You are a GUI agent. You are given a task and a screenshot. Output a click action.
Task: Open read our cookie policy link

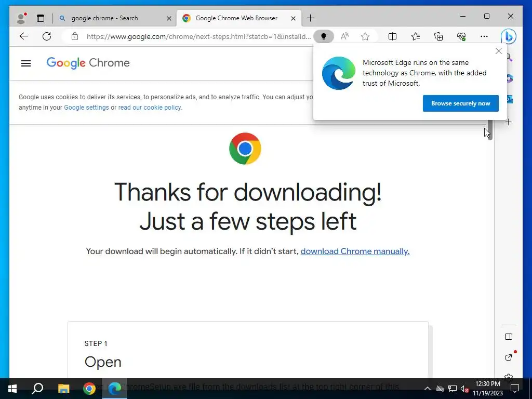point(150,108)
